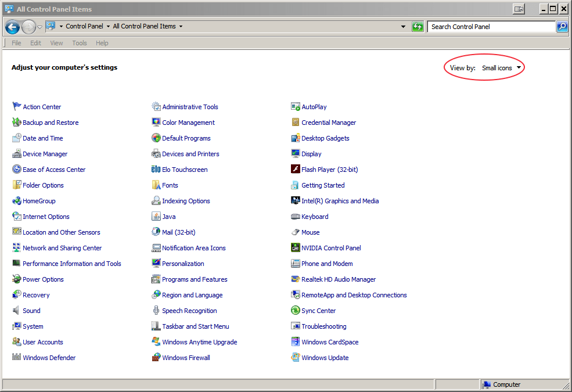
Task: Open the Edit menu
Action: 36,43
